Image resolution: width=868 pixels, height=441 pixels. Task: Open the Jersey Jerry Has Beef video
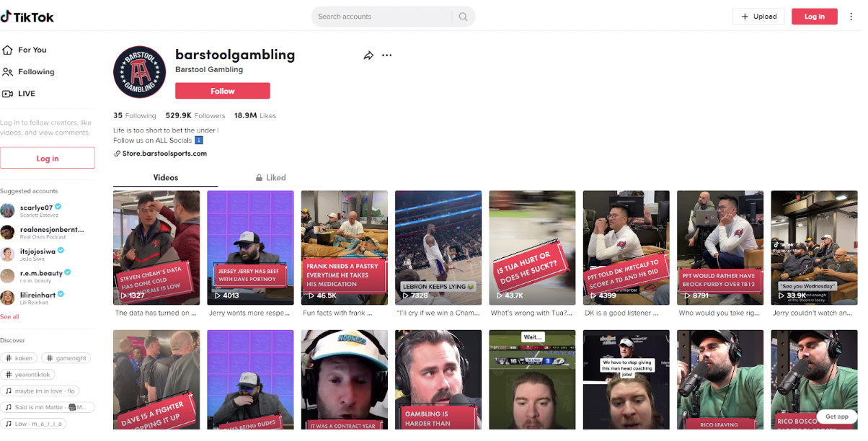tap(250, 249)
